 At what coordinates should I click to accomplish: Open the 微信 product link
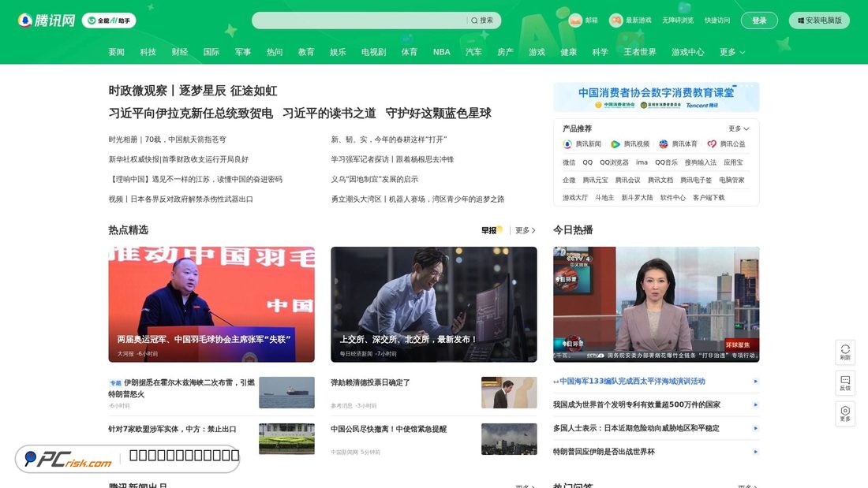click(x=569, y=162)
